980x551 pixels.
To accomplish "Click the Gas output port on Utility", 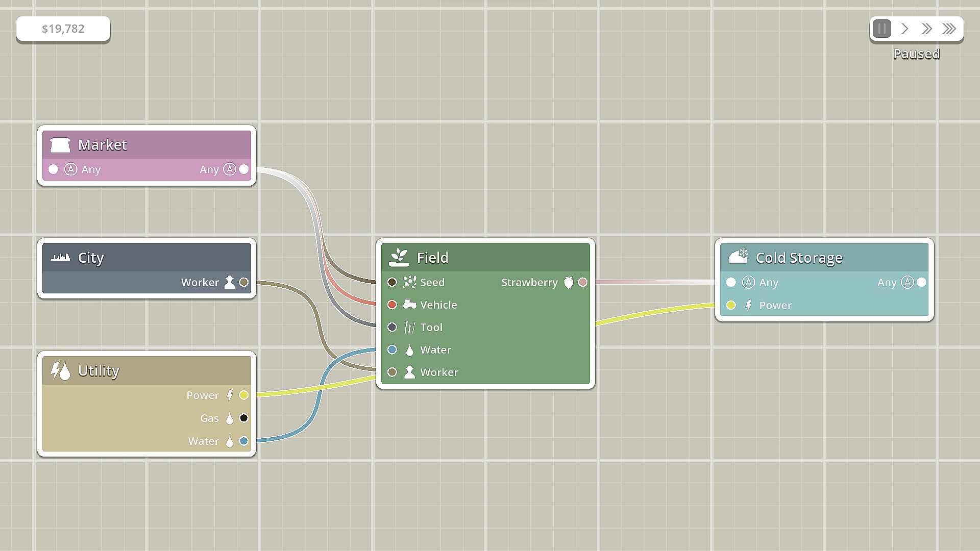I will click(x=244, y=418).
